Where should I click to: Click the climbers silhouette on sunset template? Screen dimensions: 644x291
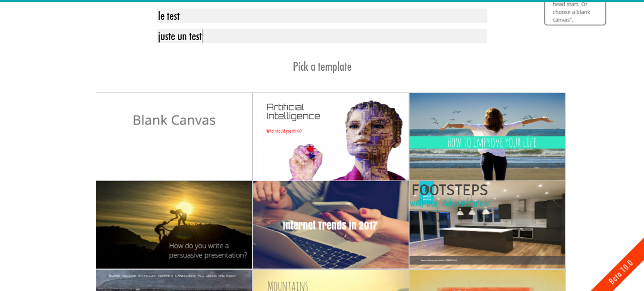point(170,223)
